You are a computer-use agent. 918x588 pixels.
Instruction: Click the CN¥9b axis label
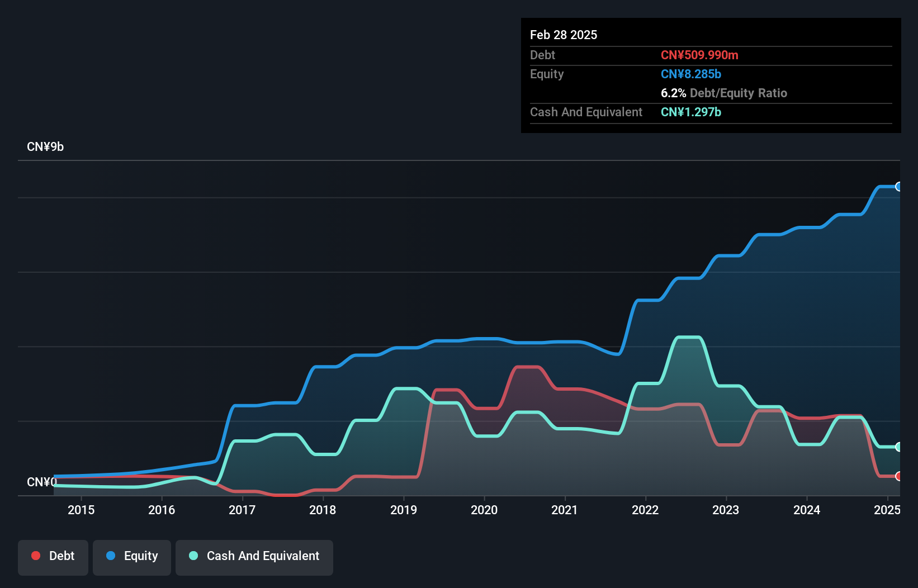(46, 146)
